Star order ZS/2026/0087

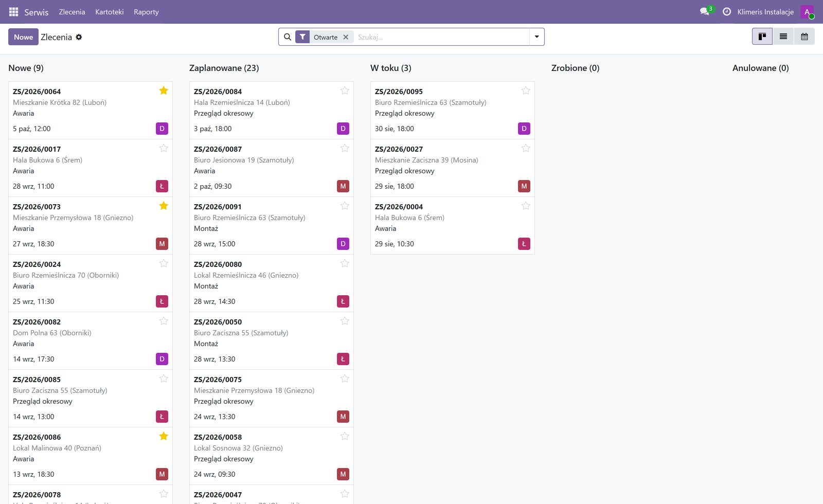coord(345,148)
